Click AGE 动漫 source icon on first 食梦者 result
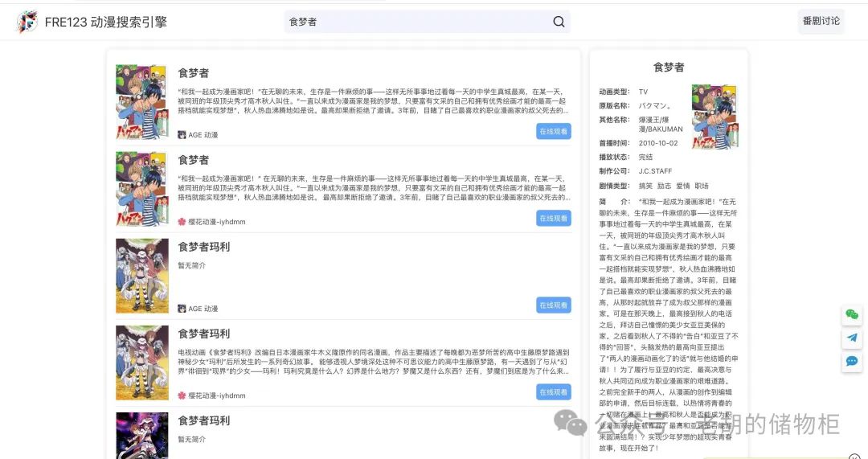868x459 pixels. [x=182, y=134]
